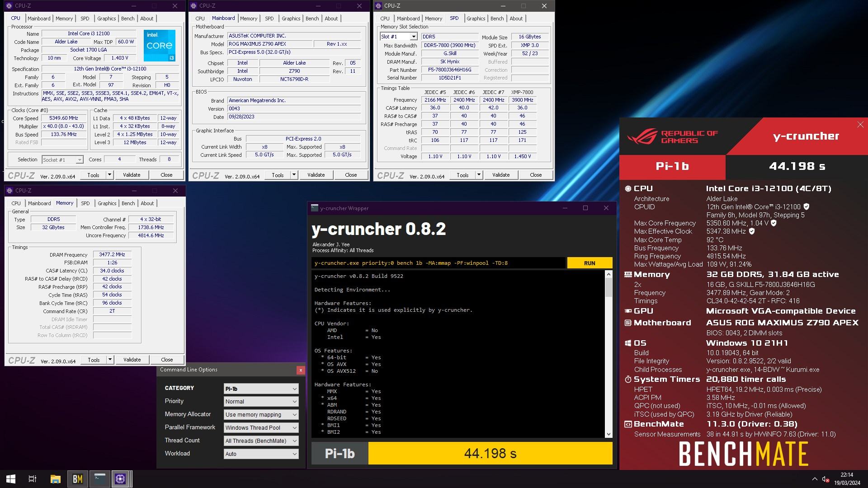868x488 pixels.
Task: Click the CPU-Z taskbar icon
Action: [120, 479]
